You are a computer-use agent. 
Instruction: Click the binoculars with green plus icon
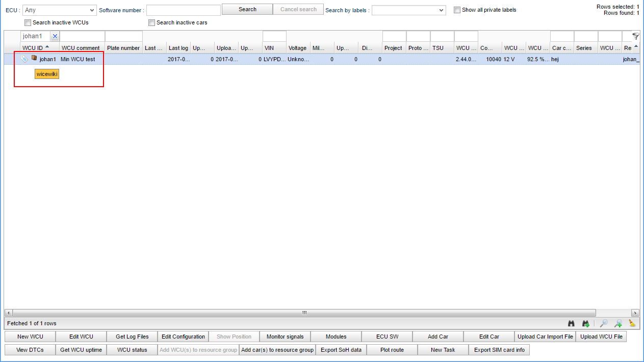[x=585, y=323]
